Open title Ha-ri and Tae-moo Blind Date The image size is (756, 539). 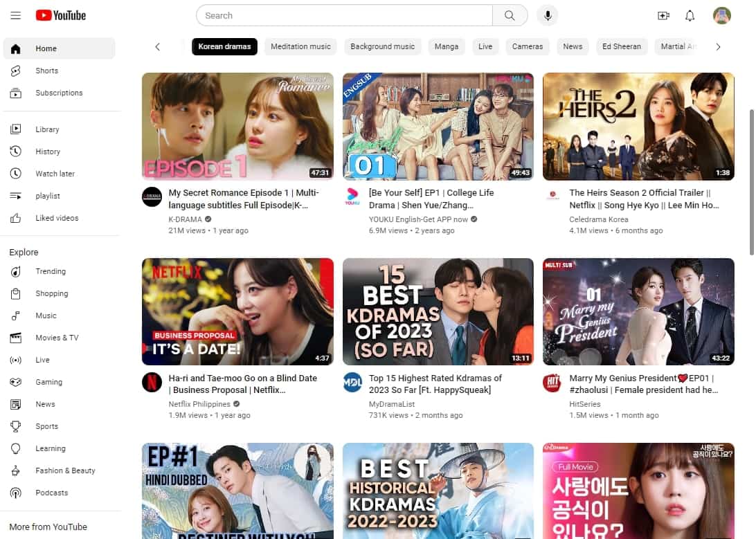[243, 384]
